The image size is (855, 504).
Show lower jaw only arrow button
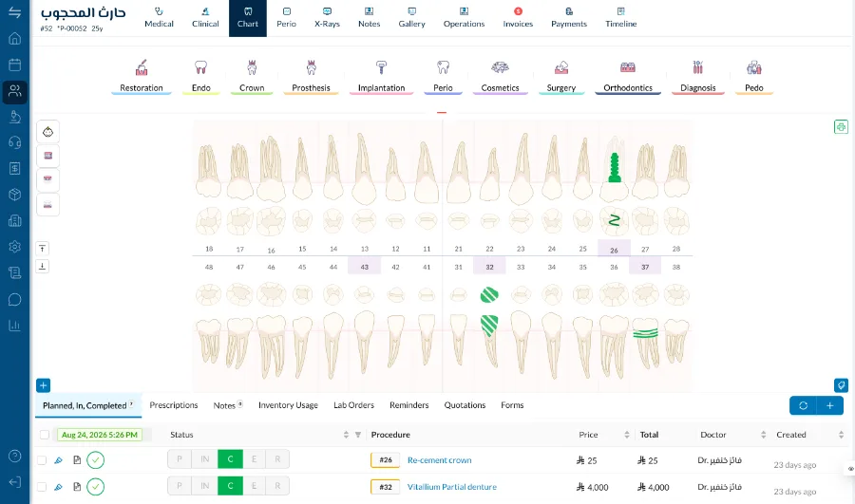[43, 267]
